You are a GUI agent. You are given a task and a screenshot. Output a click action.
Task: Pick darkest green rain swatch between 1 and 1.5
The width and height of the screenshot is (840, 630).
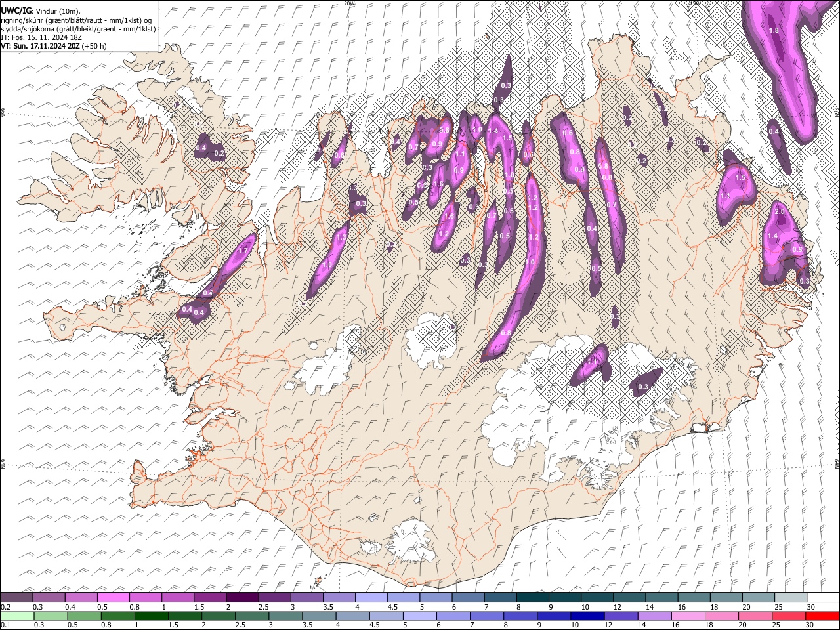151,616
